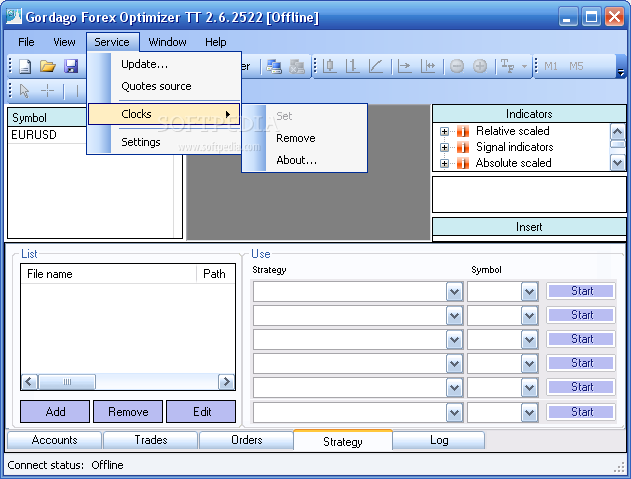The width and height of the screenshot is (631, 479).
Task: Click the Insert button under Indicators
Action: 529,227
